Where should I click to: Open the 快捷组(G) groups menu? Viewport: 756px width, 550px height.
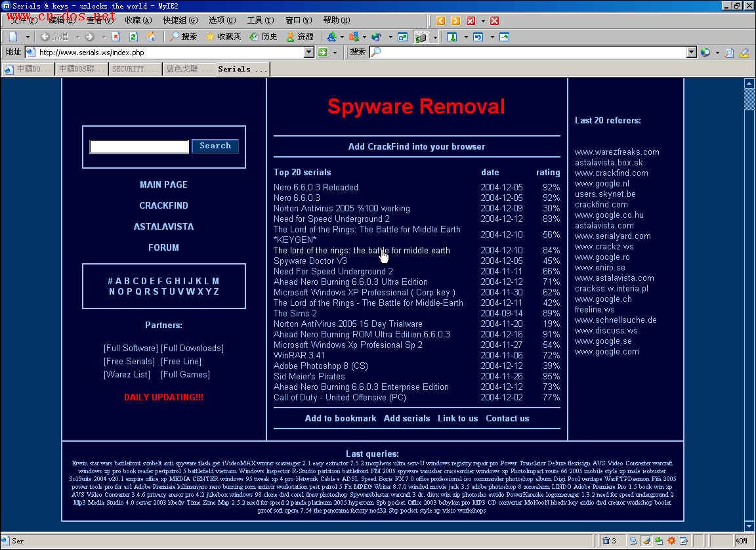(180, 20)
